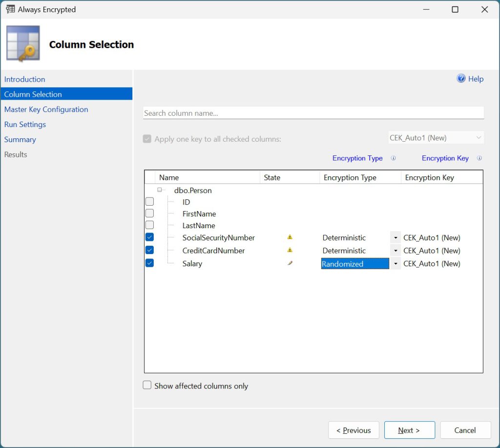Screen dimensions: 500x448
Task: Open the Run Settings wizard step
Action: pyautogui.click(x=25, y=125)
